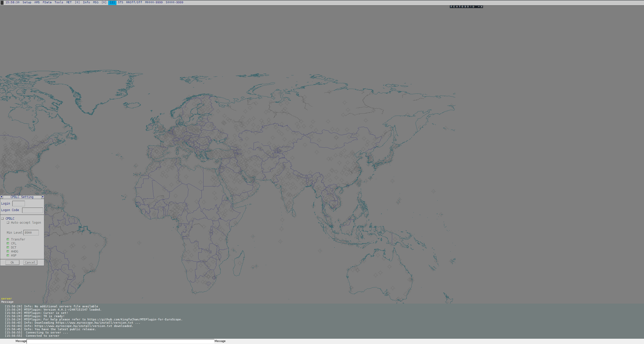
Task: Collapse floating toolbar with up chevron
Action: click(x=479, y=7)
